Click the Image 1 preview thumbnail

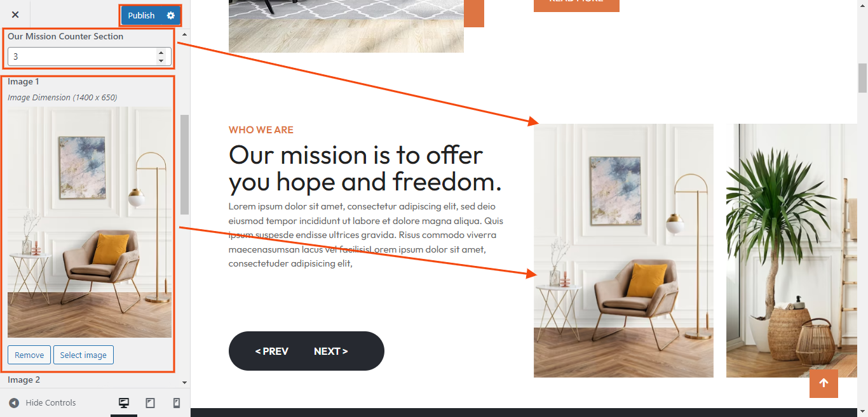point(90,222)
